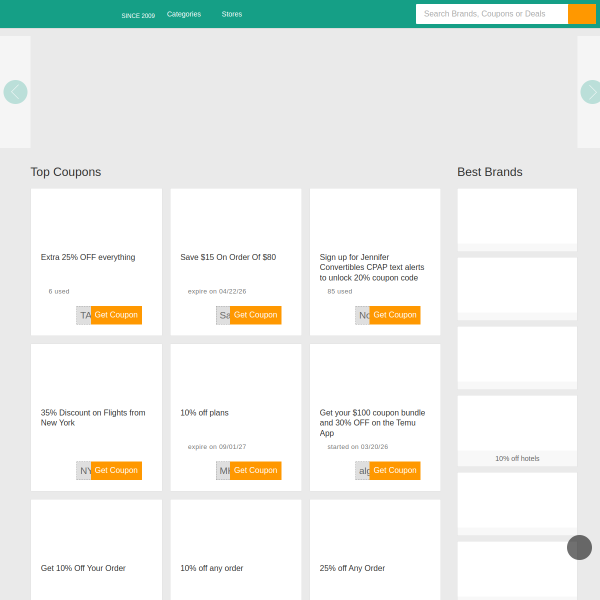600x600 pixels.
Task: Open the 10% off any order deal
Action: point(212,568)
